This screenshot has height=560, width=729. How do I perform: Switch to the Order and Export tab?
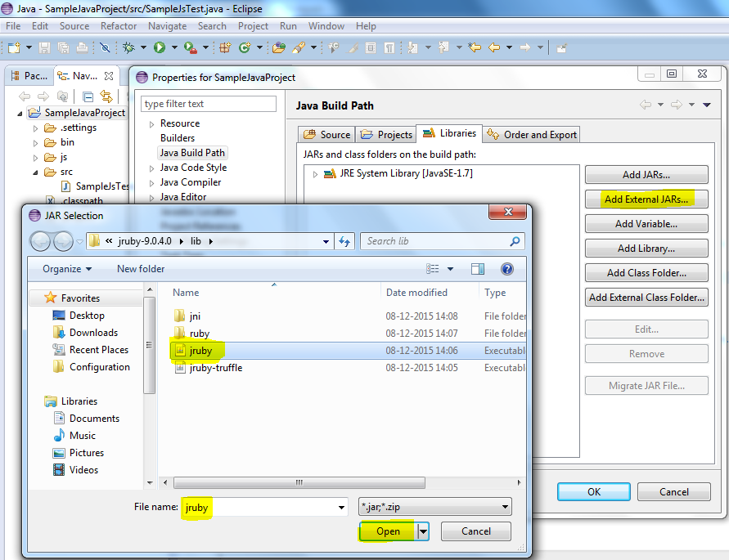click(531, 132)
